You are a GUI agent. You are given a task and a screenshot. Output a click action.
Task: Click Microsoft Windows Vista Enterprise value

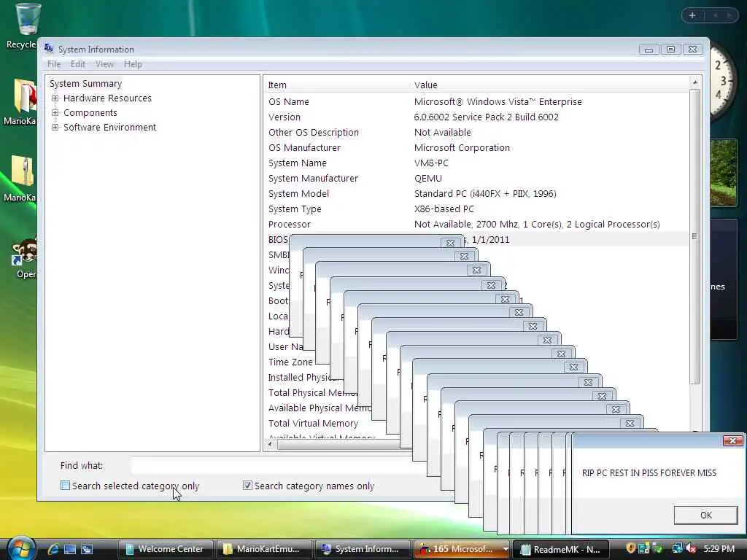tap(498, 101)
